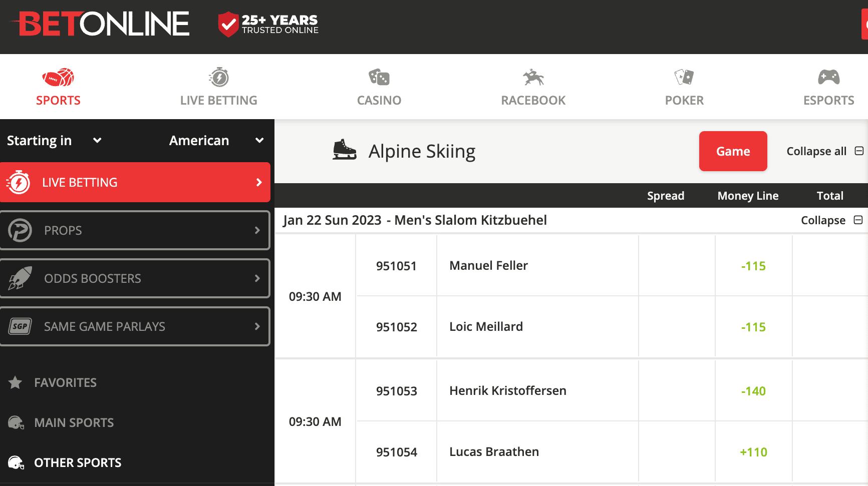This screenshot has width=868, height=486.
Task: Switch to the ESPORTS tab
Action: [x=829, y=100]
